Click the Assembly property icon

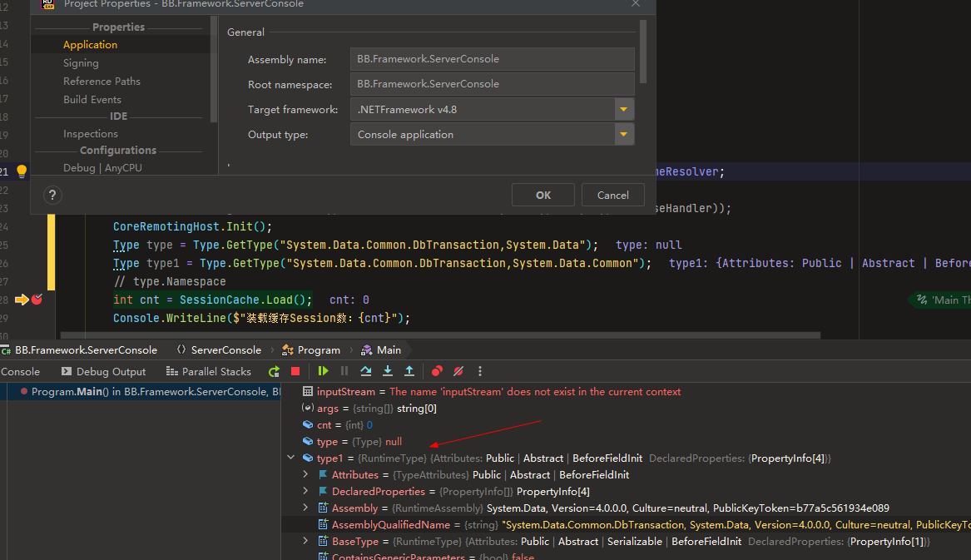click(323, 508)
